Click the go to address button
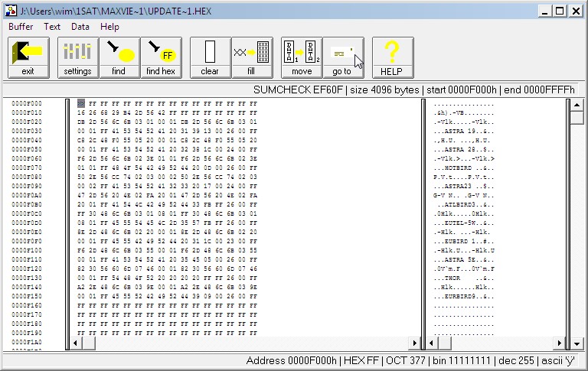The image size is (588, 371). pos(343,57)
